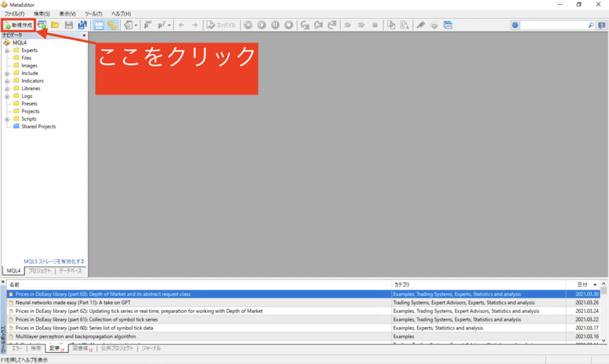Click the コンパイル (Compile) button
This screenshot has height=364, width=609.
(221, 25)
